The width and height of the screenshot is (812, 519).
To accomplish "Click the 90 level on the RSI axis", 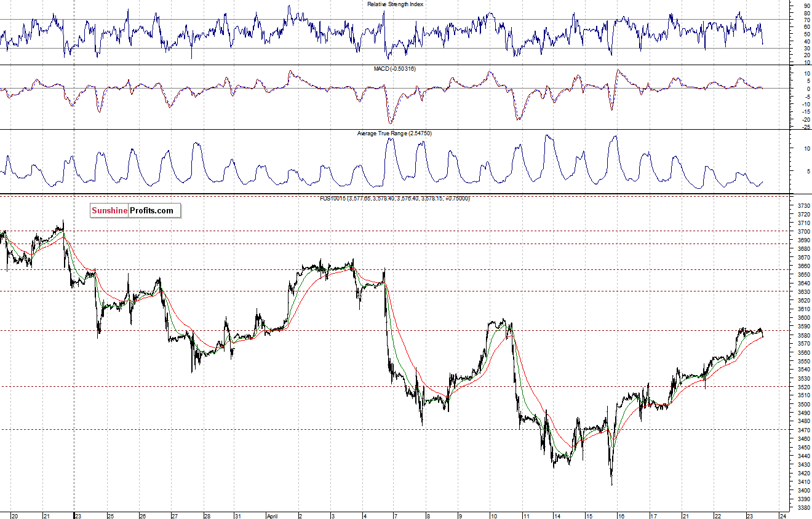I will tap(806, 6).
